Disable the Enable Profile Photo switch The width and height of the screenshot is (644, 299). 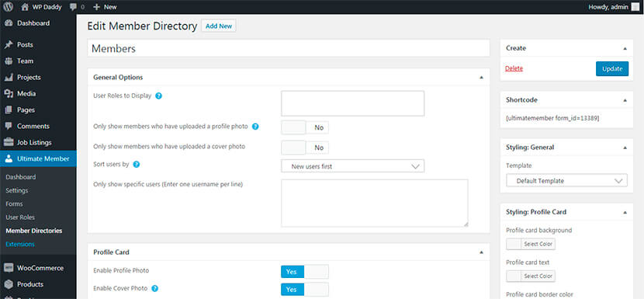pos(305,272)
